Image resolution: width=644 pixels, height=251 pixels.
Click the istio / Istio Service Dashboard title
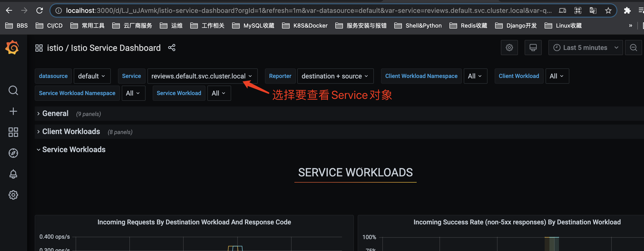coord(104,48)
